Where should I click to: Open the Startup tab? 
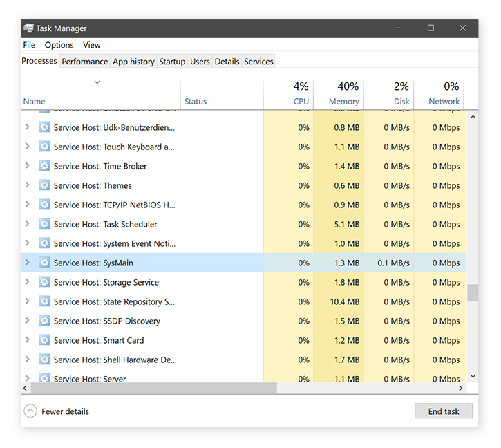pyautogui.click(x=172, y=62)
